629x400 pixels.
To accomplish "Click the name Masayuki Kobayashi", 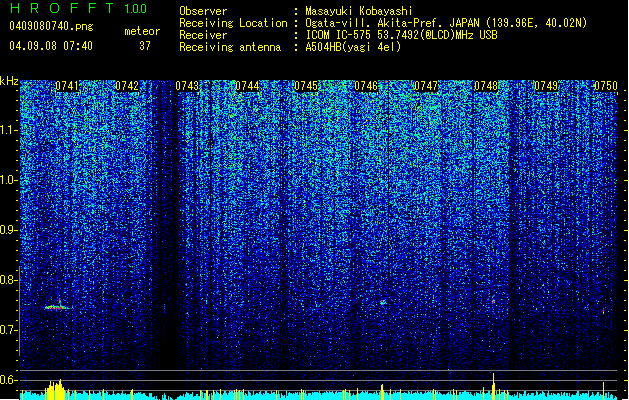I will click(x=359, y=11).
